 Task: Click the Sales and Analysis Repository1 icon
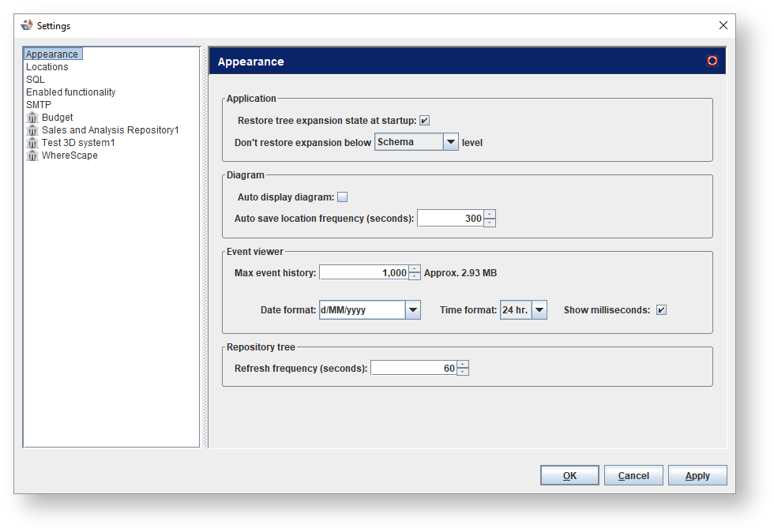click(x=32, y=130)
